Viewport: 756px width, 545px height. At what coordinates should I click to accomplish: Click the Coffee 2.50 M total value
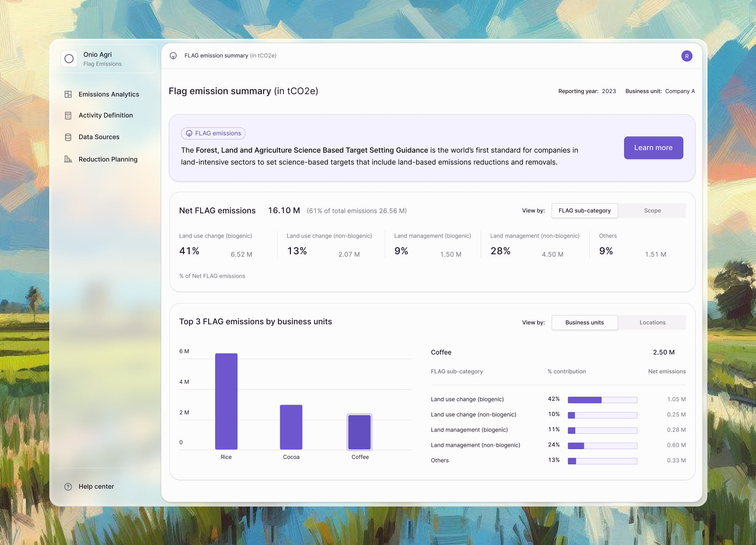[664, 352]
